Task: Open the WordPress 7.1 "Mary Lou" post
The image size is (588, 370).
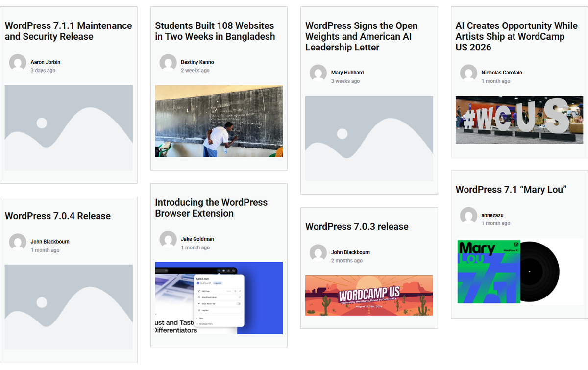Action: (x=511, y=189)
